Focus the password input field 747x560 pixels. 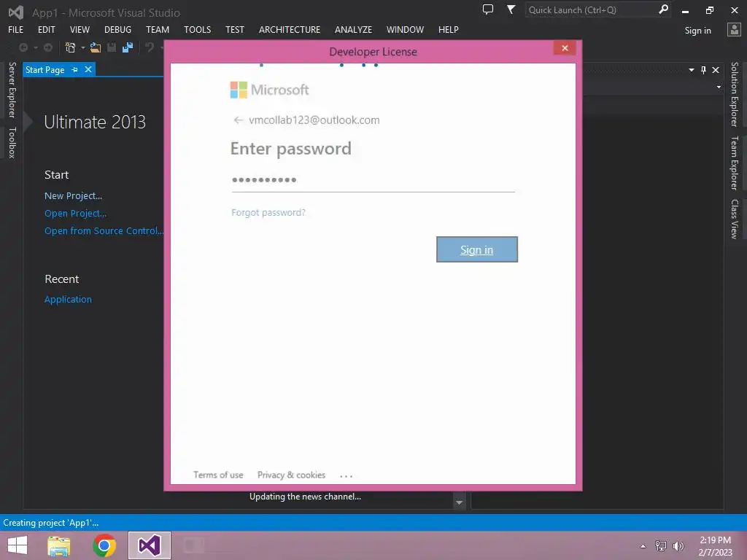[373, 180]
